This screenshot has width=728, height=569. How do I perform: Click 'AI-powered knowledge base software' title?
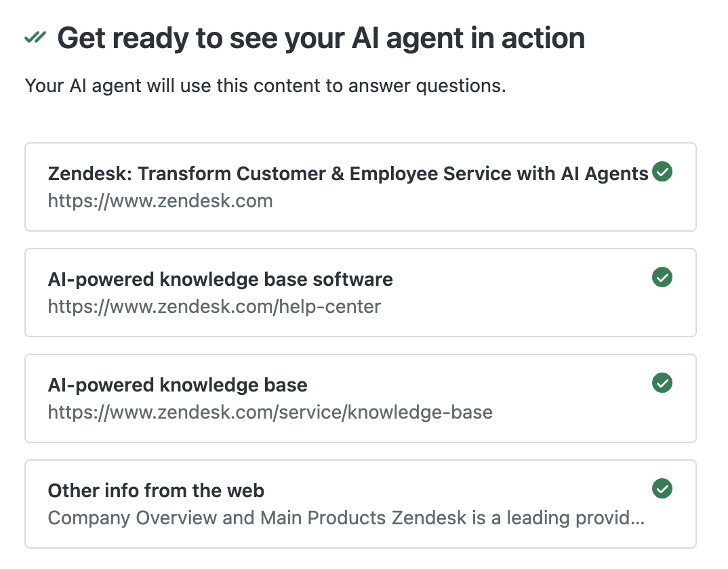pyautogui.click(x=220, y=279)
